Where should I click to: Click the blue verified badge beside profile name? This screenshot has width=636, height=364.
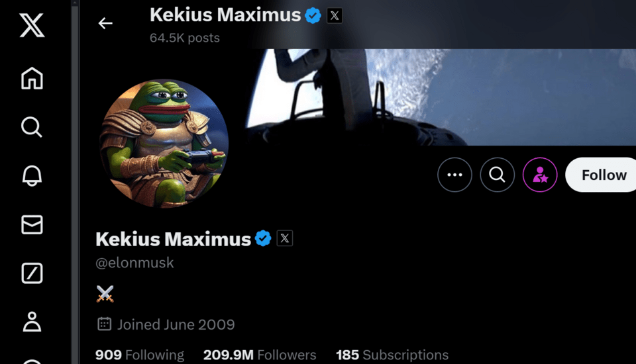click(x=263, y=238)
